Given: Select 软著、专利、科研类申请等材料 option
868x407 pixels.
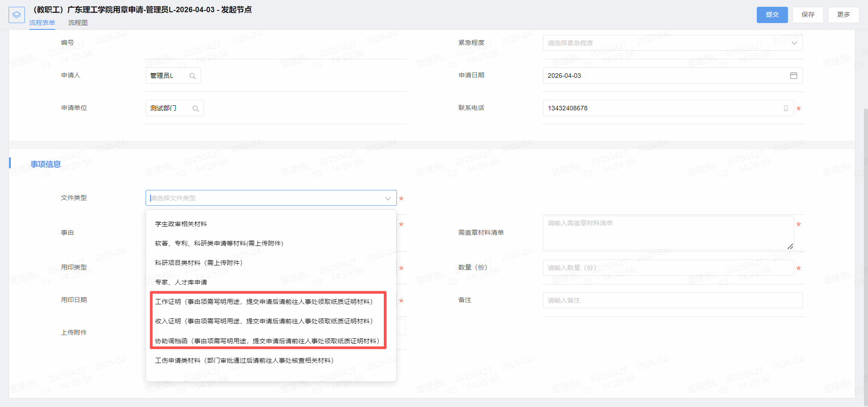Looking at the screenshot, I should [271, 243].
